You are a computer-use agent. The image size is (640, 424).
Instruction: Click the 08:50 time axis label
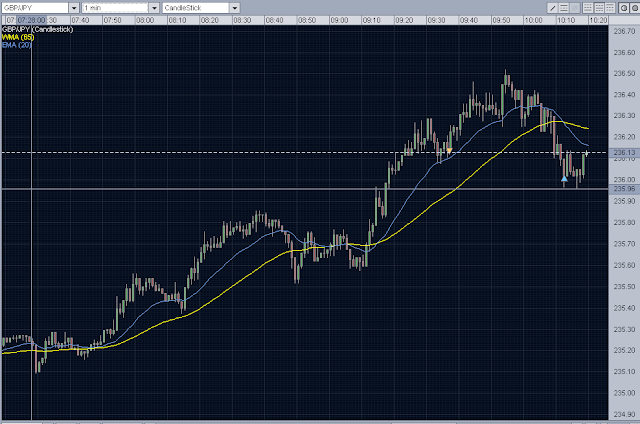click(x=307, y=20)
